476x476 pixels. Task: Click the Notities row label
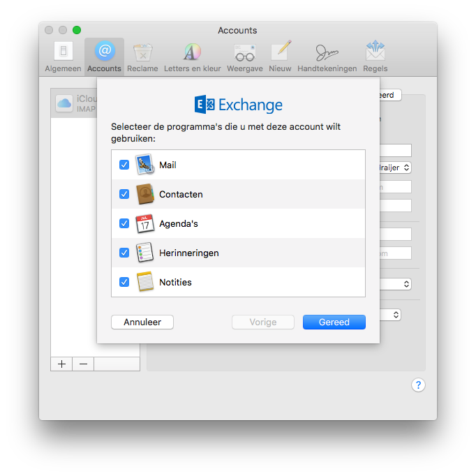[175, 283]
